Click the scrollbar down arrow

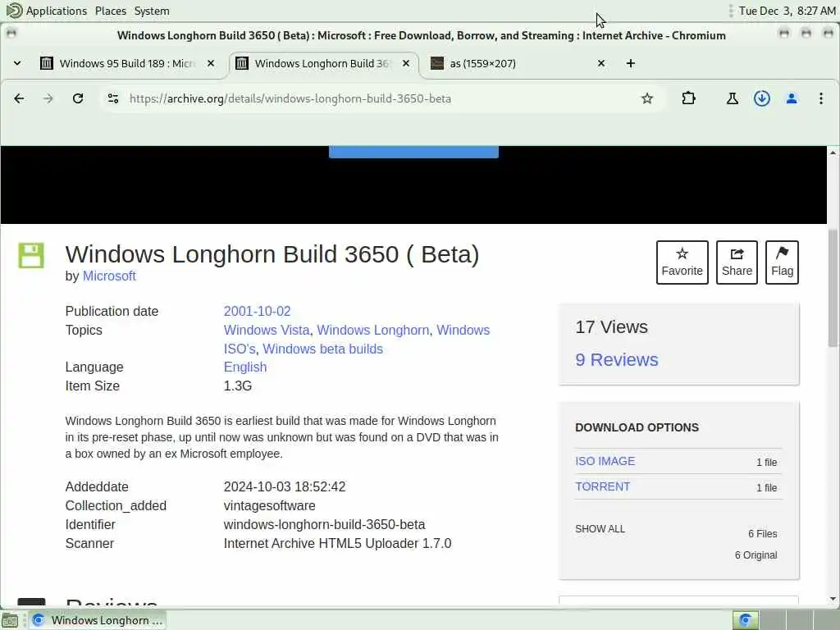(x=833, y=600)
